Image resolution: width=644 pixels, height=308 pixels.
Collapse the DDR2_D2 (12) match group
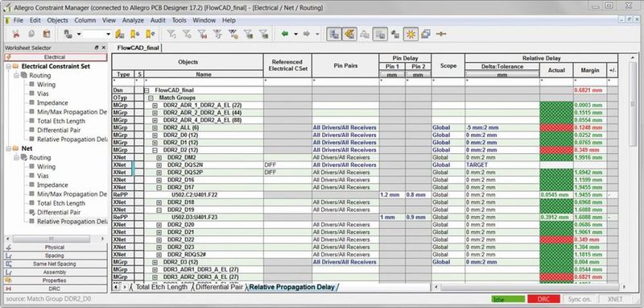click(x=155, y=150)
